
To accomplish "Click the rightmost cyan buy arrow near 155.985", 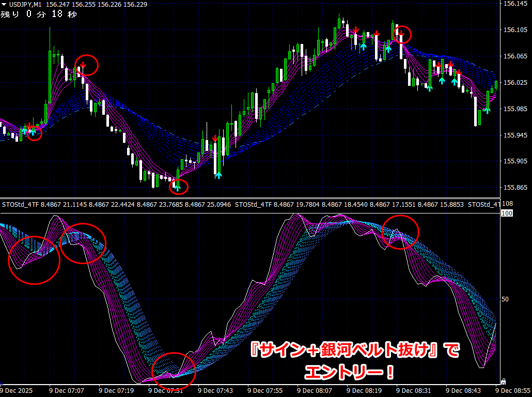I will point(487,110).
